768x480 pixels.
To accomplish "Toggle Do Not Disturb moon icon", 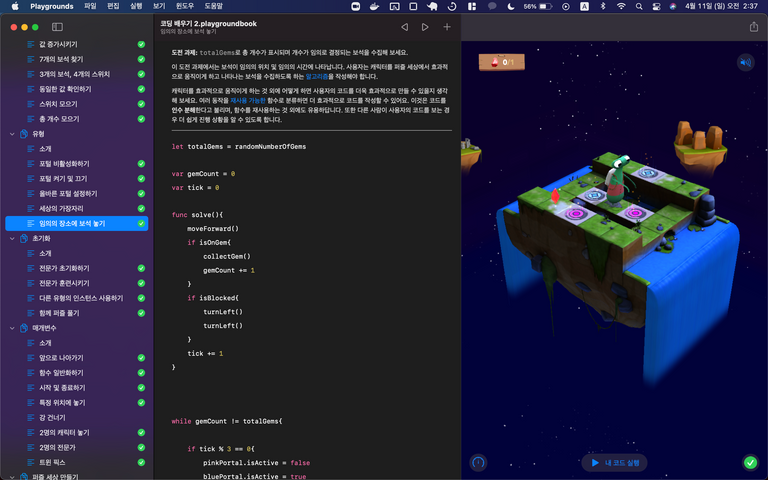I will click(x=511, y=6).
